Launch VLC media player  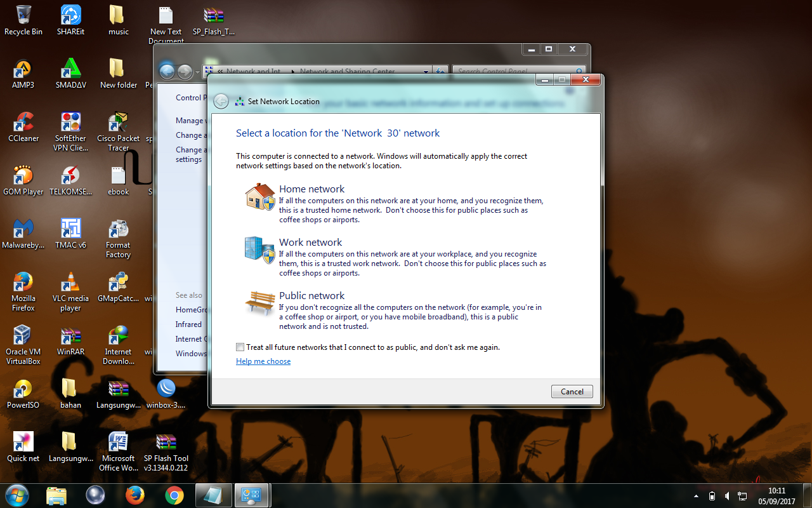(x=70, y=282)
